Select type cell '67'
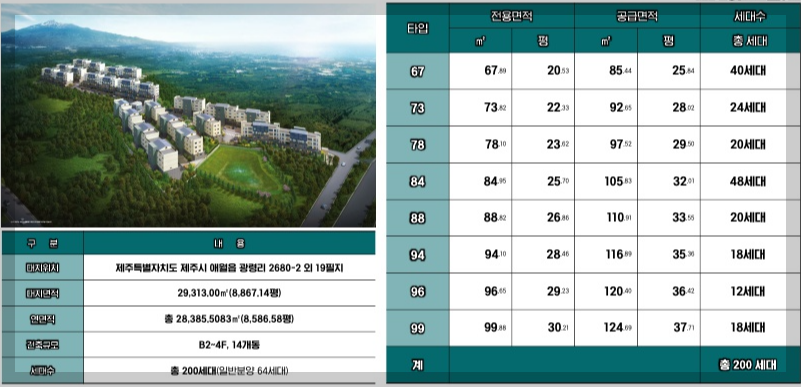Screen dimensions: 801x387 (x=417, y=71)
